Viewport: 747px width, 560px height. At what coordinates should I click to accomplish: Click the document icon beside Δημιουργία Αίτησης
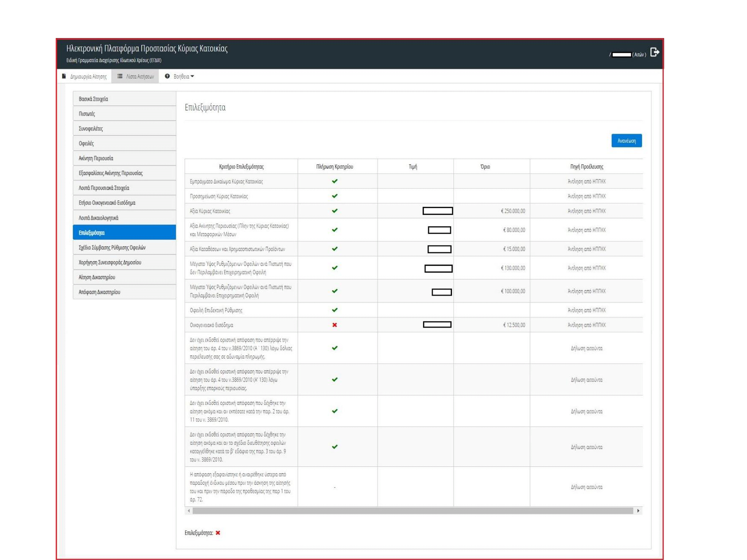click(64, 76)
